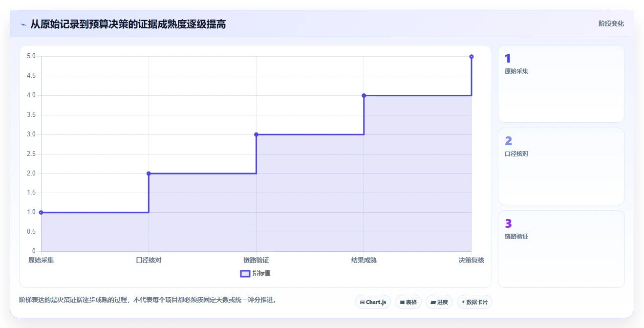Click the icon inside the 数据卡片 tag
The width and height of the screenshot is (644, 328).
(x=463, y=302)
